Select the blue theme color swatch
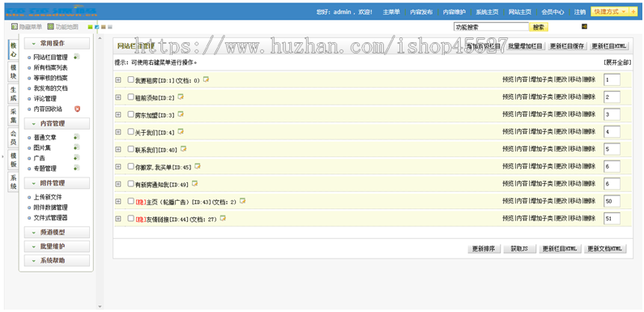Image resolution: width=644 pixels, height=312 pixels. tap(97, 27)
